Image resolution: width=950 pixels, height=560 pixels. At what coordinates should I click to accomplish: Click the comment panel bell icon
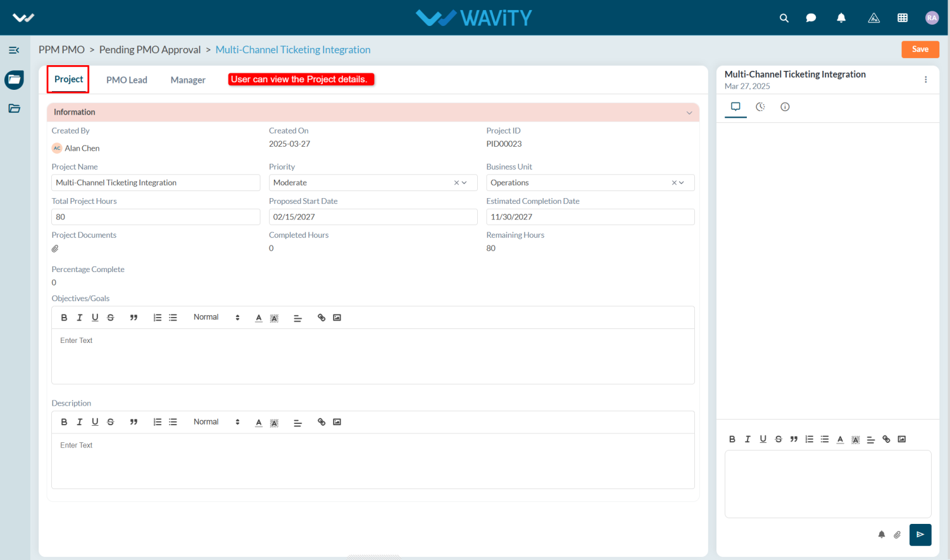[x=881, y=535]
